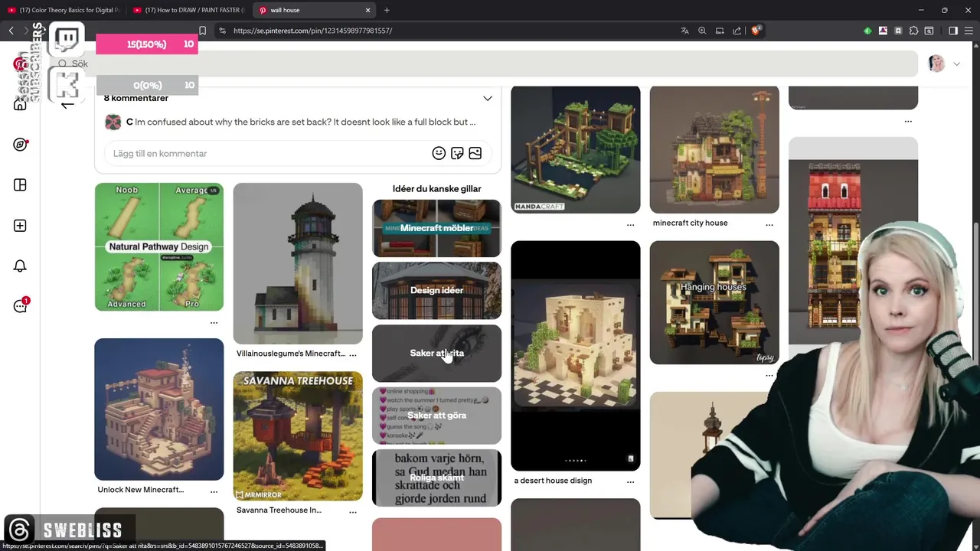Open more options for minecraft city house pin

pos(769,224)
